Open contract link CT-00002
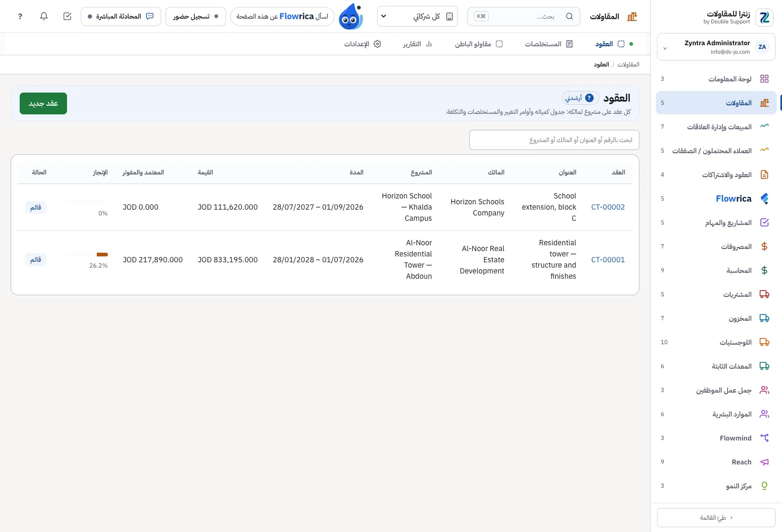 pos(608,207)
